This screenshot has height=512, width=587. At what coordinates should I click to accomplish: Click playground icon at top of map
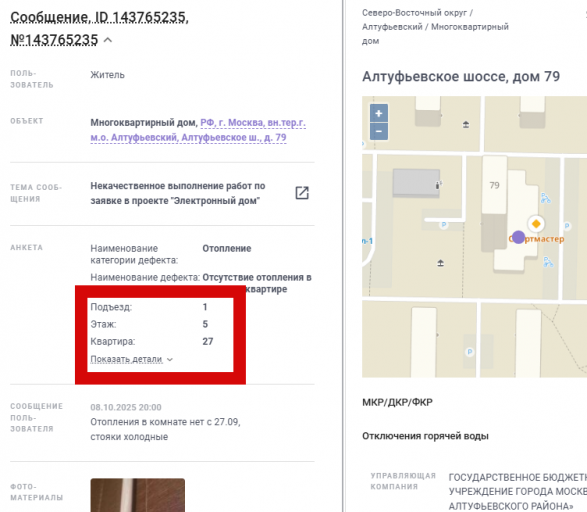(x=466, y=124)
